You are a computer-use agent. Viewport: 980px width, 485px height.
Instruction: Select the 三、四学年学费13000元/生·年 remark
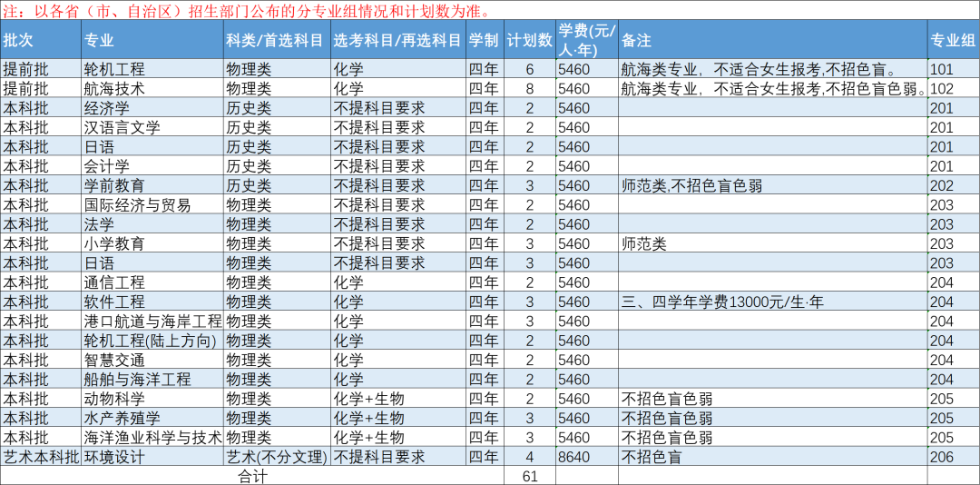tap(773, 302)
